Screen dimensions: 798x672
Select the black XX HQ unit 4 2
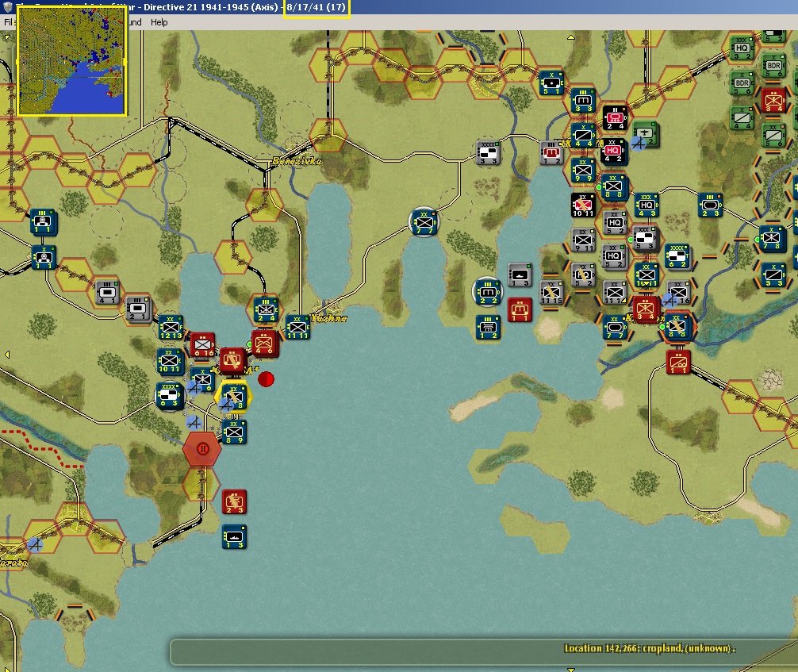614,151
